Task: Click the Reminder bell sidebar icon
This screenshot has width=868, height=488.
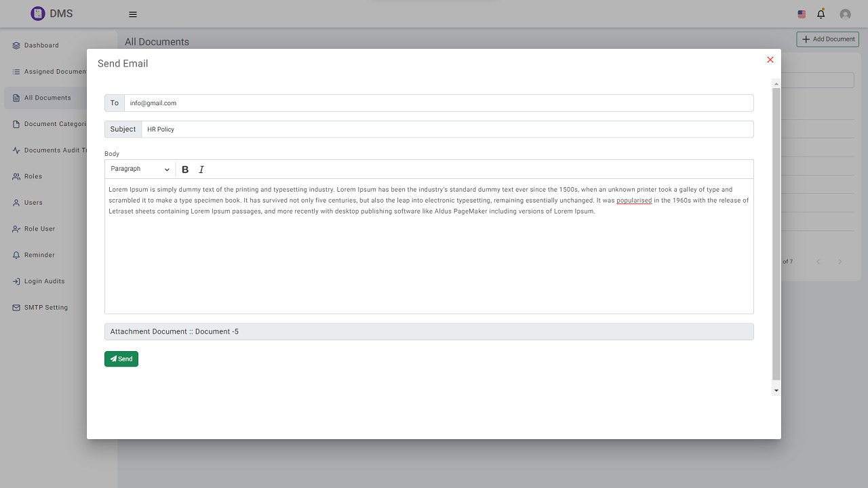Action: [x=17, y=256]
